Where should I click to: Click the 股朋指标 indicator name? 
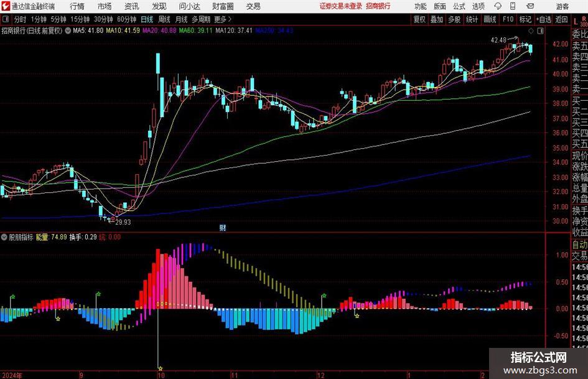pyautogui.click(x=21, y=237)
